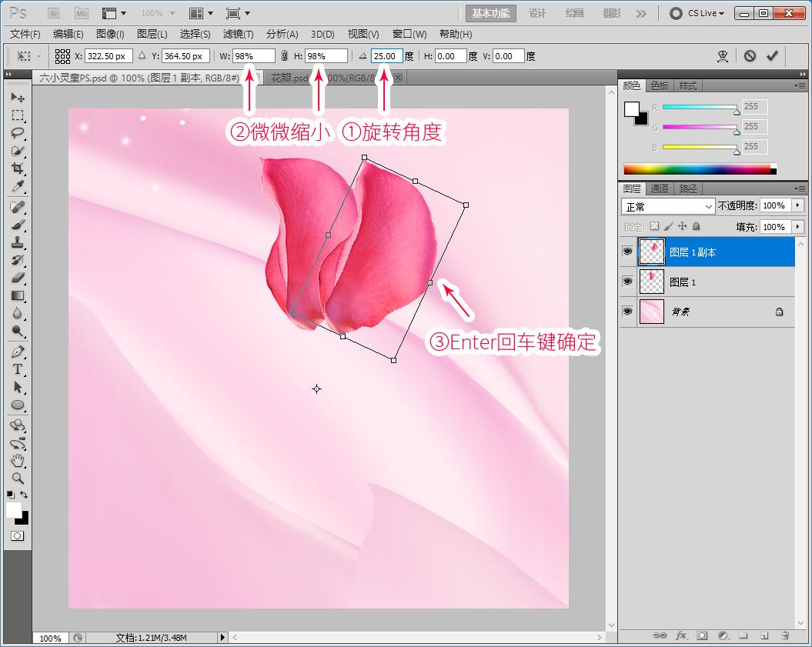812x647 pixels.
Task: Select the Eyedropper tool
Action: click(x=18, y=186)
